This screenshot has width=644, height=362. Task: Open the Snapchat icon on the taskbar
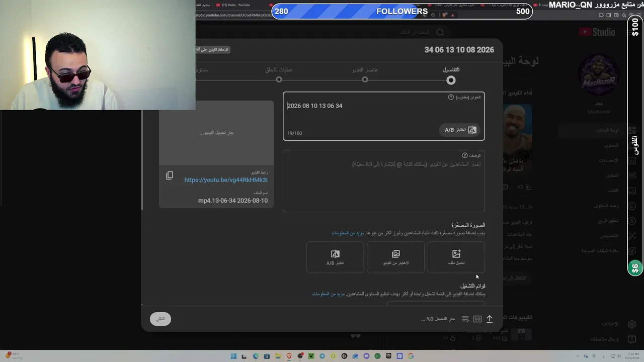pyautogui.click(x=333, y=356)
